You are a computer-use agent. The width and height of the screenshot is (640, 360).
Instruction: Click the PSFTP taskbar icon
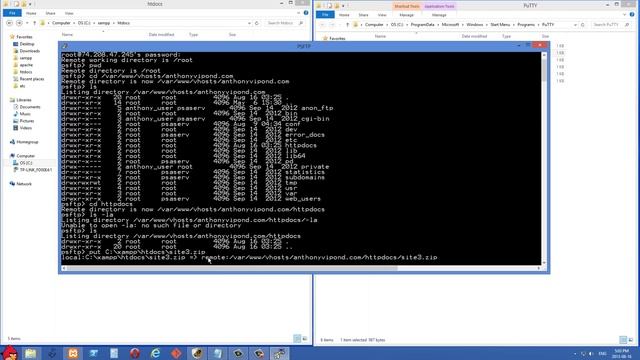pyautogui.click(x=280, y=353)
